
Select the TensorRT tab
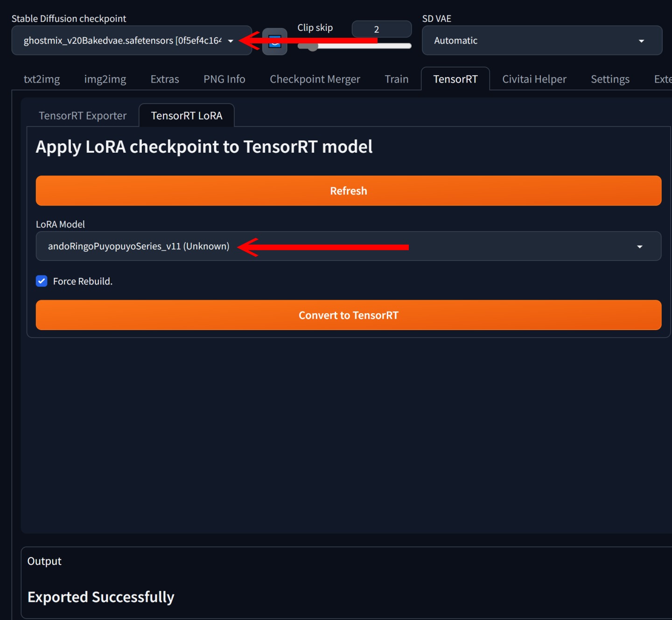[x=455, y=79]
